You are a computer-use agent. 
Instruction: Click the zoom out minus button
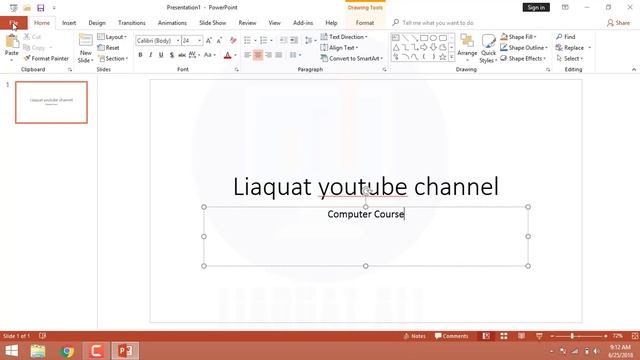[x=552, y=336]
